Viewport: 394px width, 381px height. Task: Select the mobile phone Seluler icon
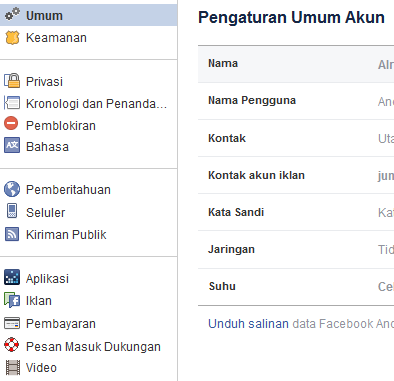pyautogui.click(x=12, y=211)
